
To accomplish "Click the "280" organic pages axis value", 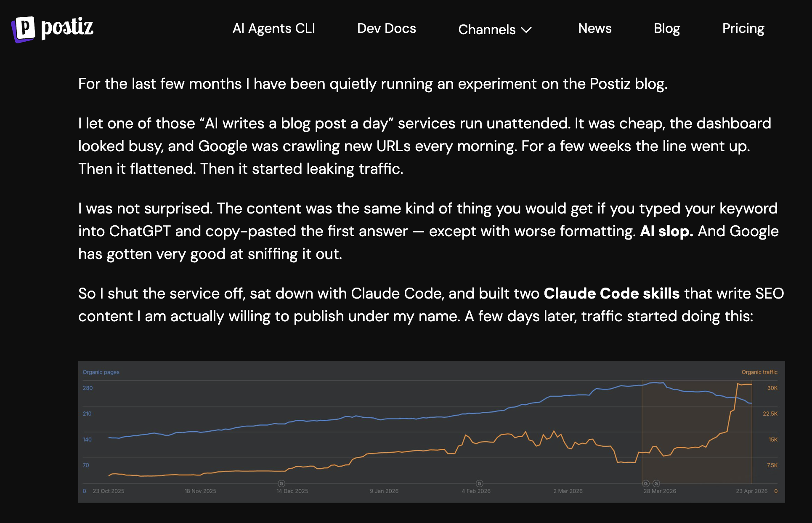I will 88,388.
